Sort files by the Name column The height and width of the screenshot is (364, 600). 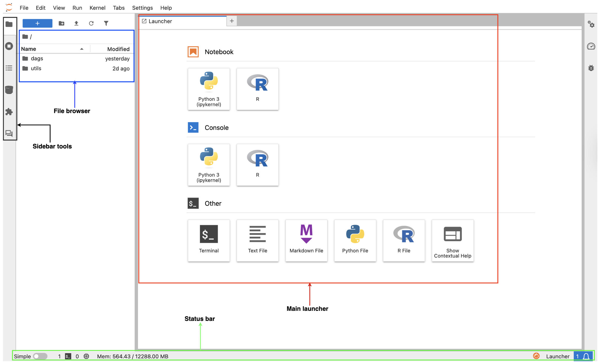click(28, 49)
